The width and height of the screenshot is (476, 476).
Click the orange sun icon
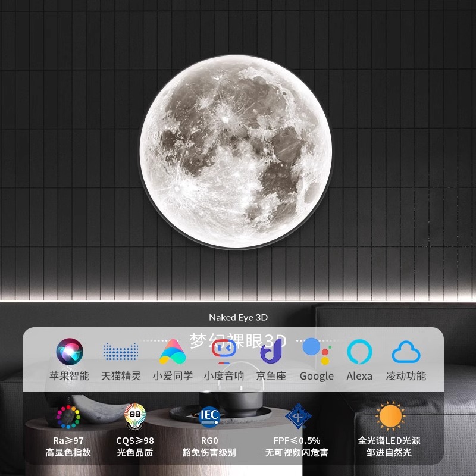point(390,416)
